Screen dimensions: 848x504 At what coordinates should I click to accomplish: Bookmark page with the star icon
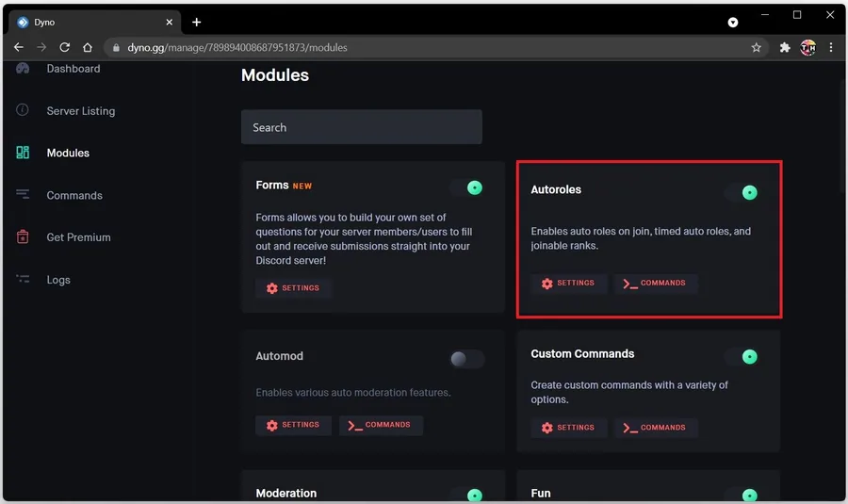click(756, 48)
